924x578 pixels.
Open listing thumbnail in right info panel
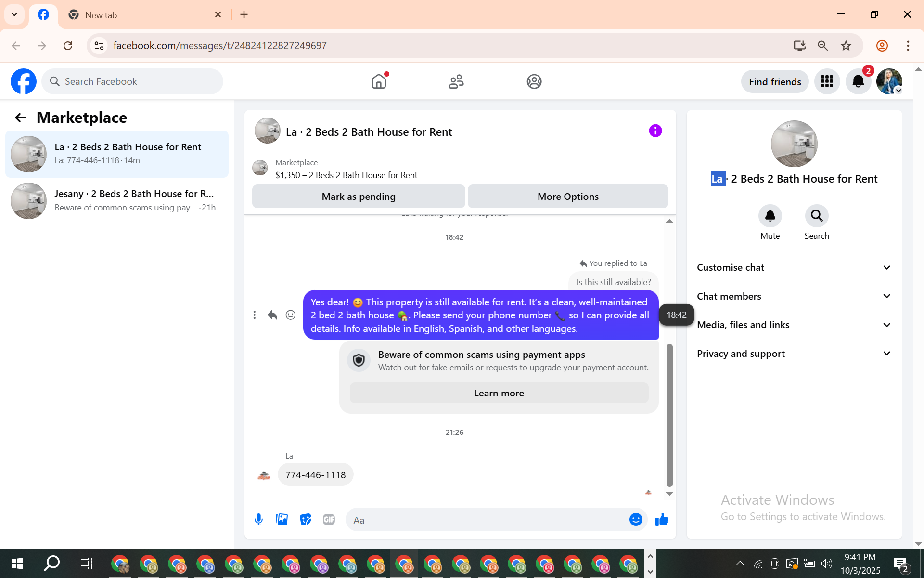tap(794, 144)
